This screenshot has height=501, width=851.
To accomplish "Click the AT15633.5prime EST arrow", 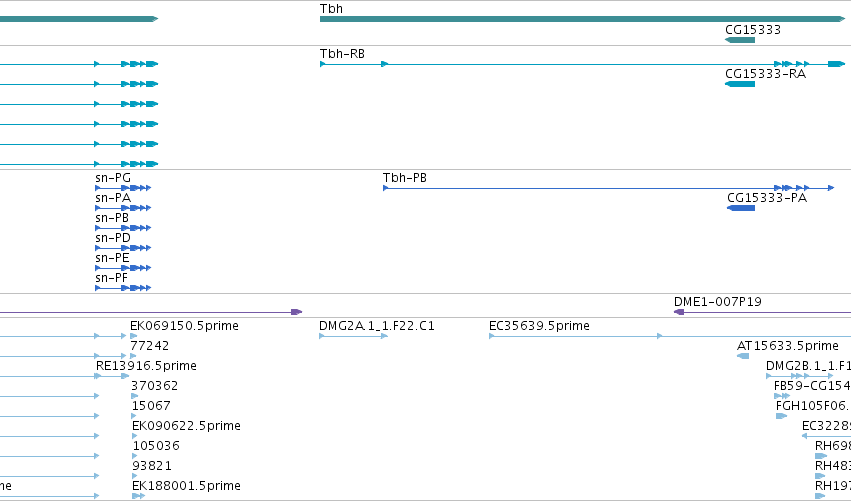I will click(743, 356).
